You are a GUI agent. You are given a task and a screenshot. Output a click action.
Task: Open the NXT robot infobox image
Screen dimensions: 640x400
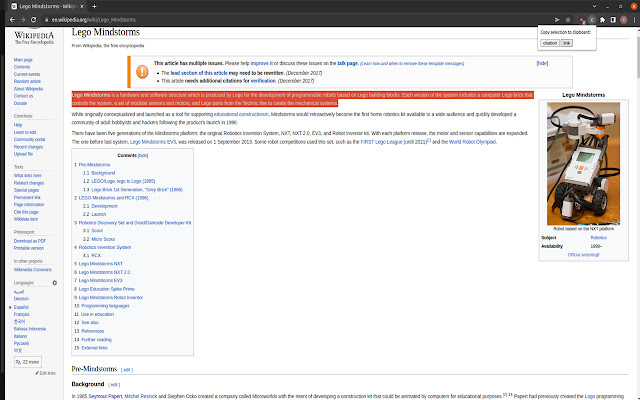pyautogui.click(x=583, y=163)
